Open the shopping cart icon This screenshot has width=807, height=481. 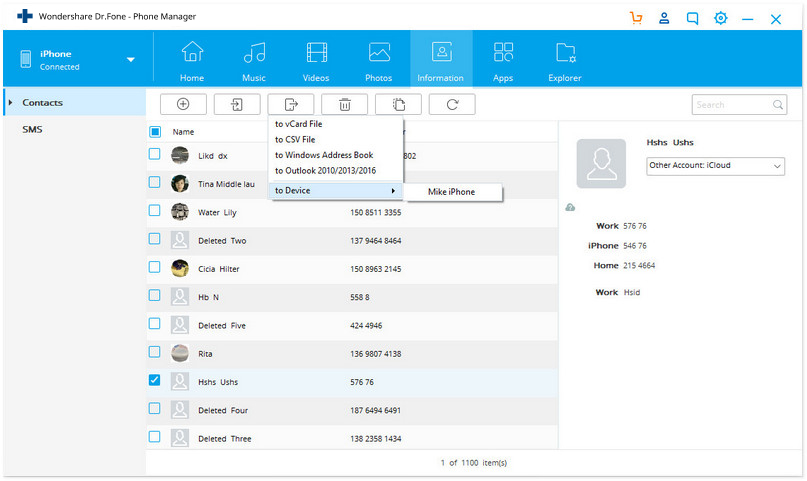pos(636,18)
